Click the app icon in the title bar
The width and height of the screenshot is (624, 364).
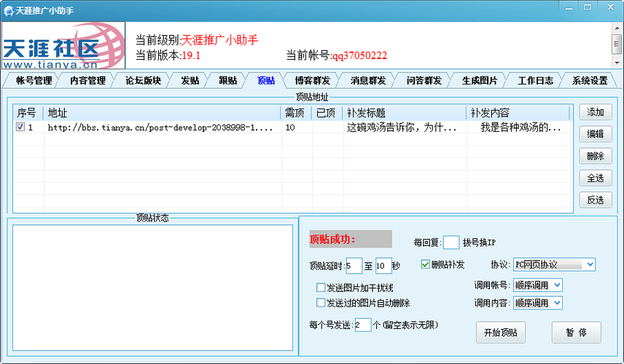tap(9, 10)
